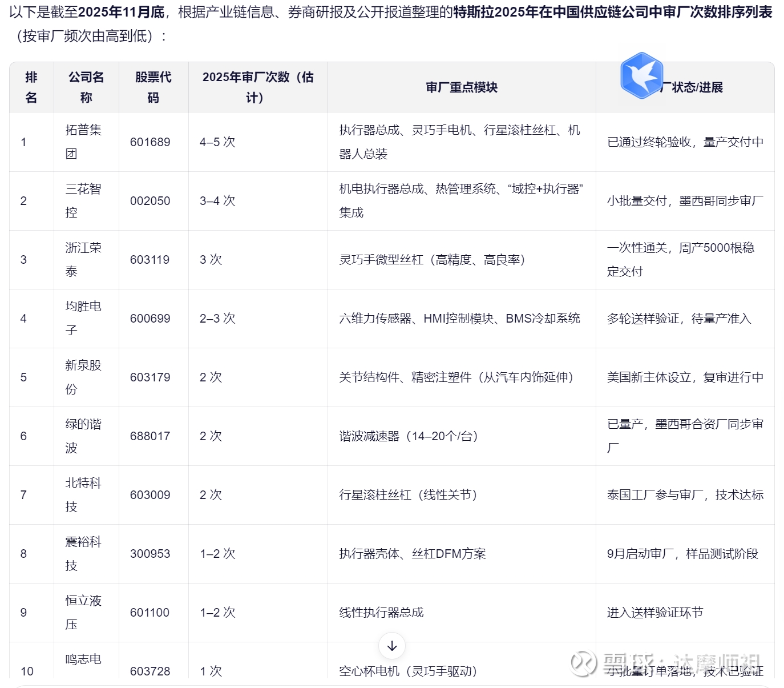Click module 六维力传感器、HMI控制模块、BMS冷却系统
Image resolution: width=784 pixels, height=688 pixels.
[x=459, y=319]
